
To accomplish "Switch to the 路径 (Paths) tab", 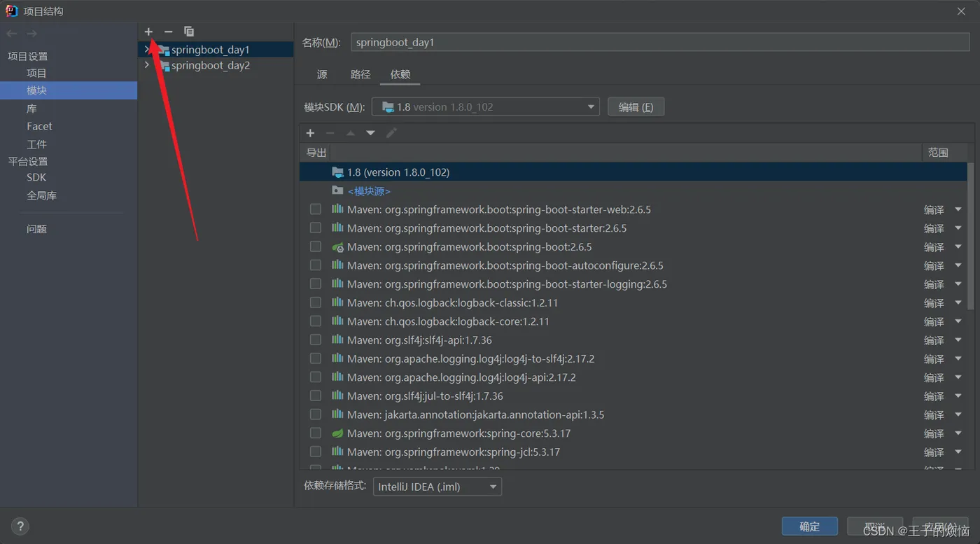I will tap(360, 74).
